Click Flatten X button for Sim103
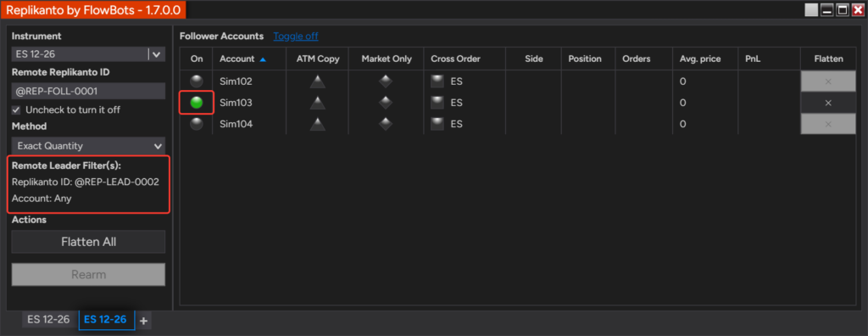This screenshot has width=868, height=336. (x=828, y=103)
